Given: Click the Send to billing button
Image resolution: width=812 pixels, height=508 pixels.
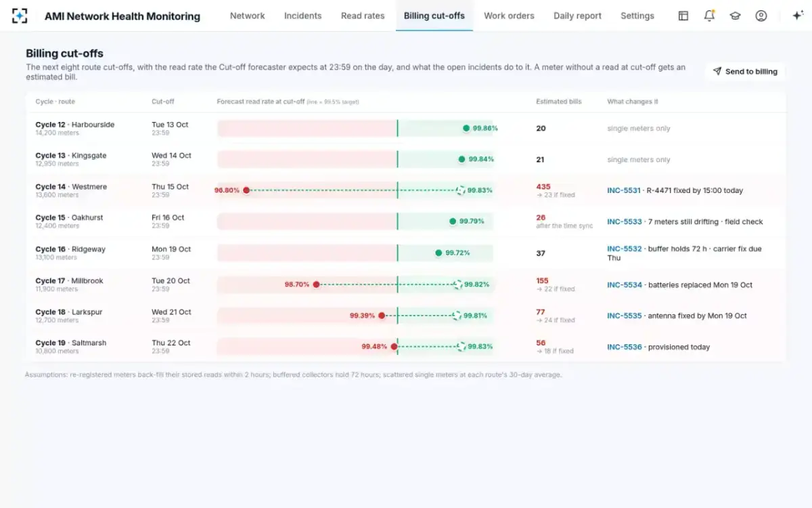Looking at the screenshot, I should pos(745,71).
